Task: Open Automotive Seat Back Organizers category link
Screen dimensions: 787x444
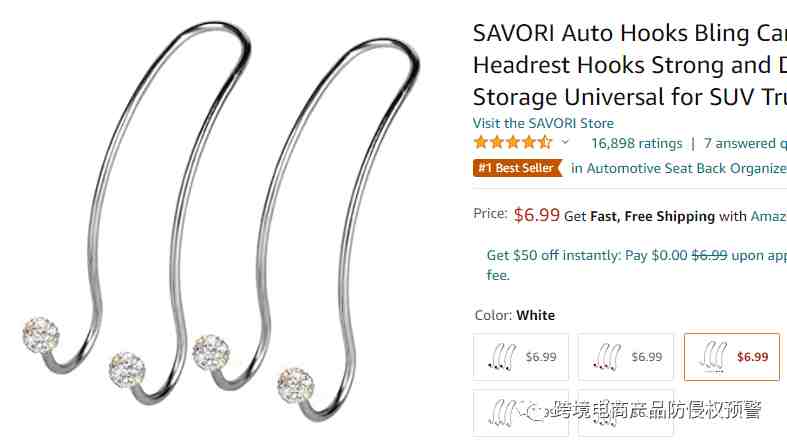Action: point(679,168)
